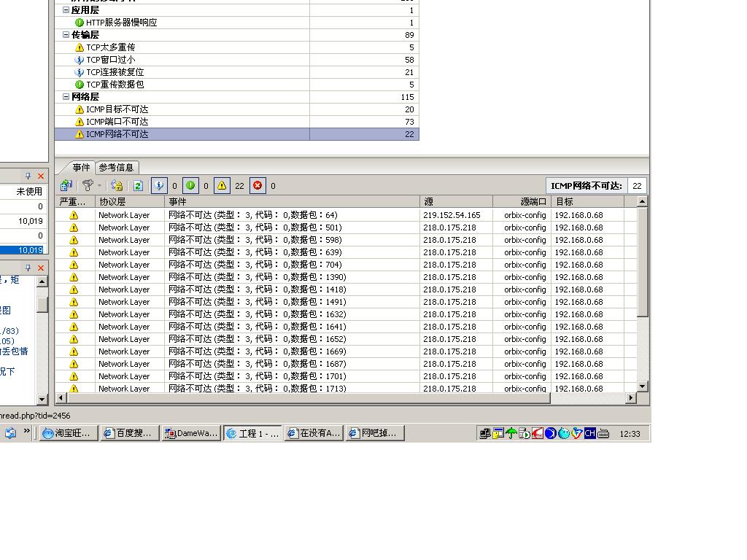747x560 pixels.
Task: Toggle the red error severity filter
Action: [x=258, y=186]
